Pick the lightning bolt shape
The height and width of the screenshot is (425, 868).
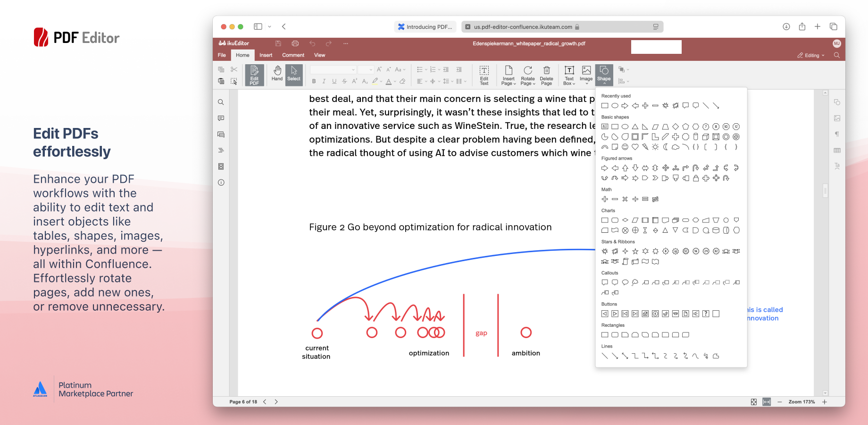coord(645,147)
